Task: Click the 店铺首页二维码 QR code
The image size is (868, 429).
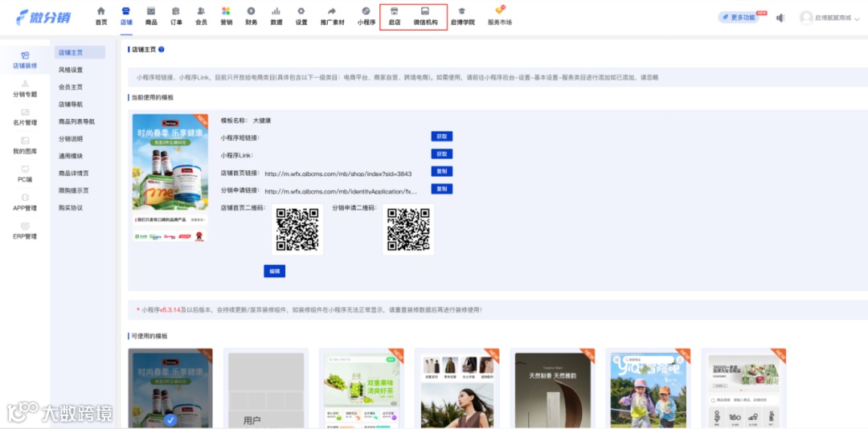Action: click(x=297, y=229)
